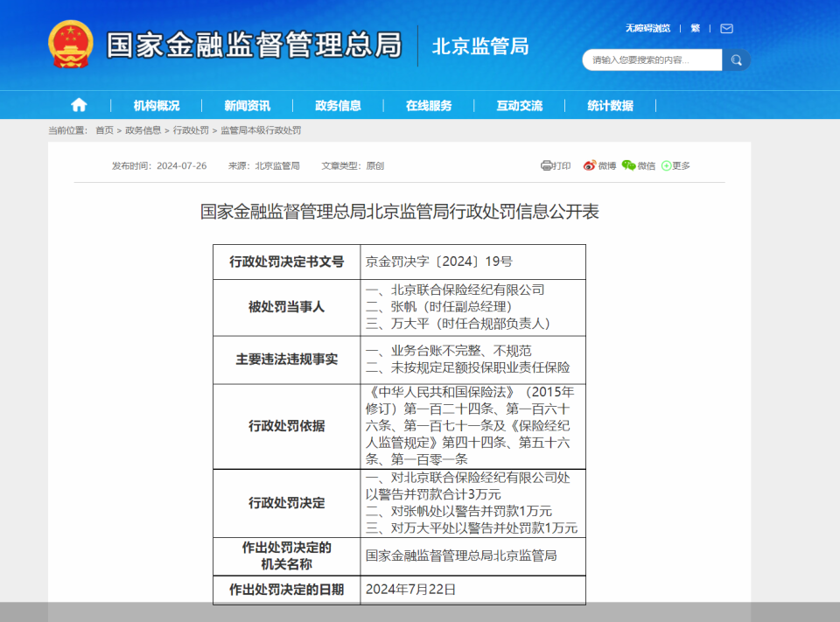Viewport: 840px width, 622px height.
Task: Open the 新闻资讯 menu
Action: click(247, 106)
